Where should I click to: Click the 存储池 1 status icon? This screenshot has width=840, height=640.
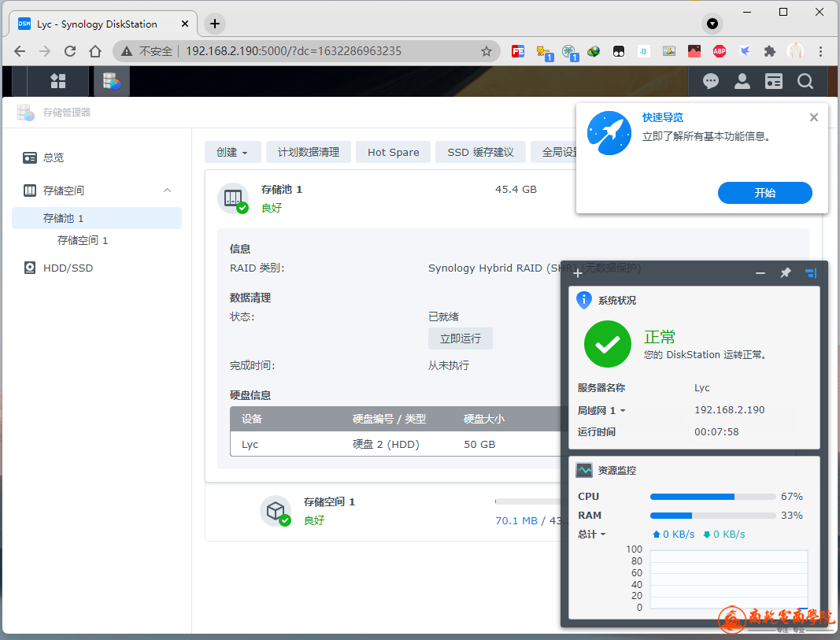pos(234,198)
